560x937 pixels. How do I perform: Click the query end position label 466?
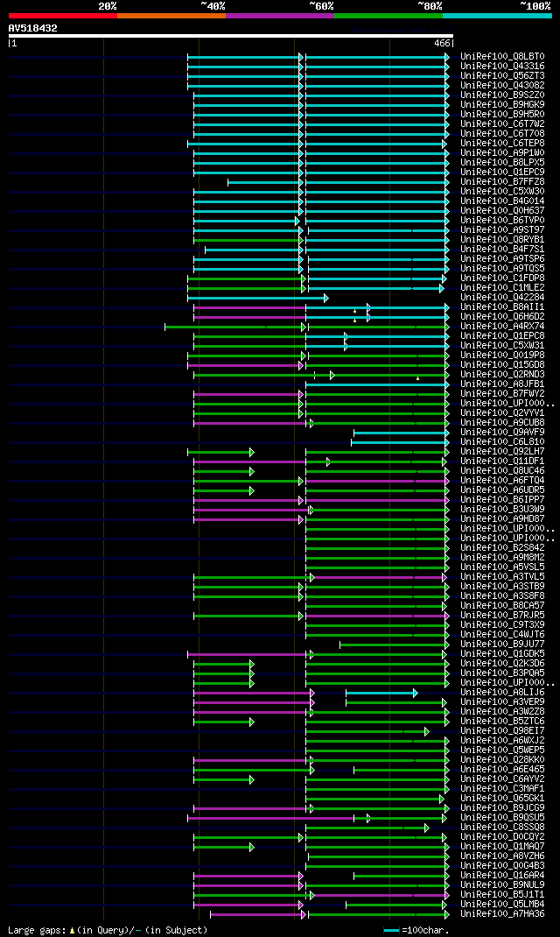[442, 44]
